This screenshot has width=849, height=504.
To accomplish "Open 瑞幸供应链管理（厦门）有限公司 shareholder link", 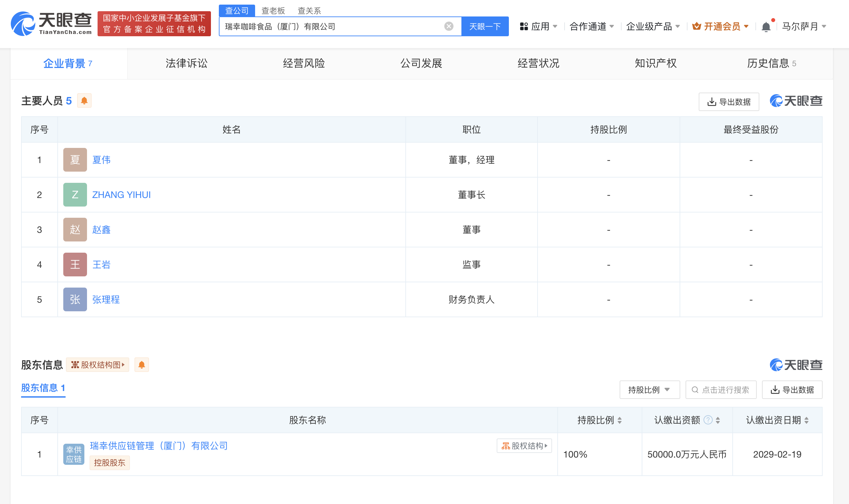I will click(x=158, y=446).
